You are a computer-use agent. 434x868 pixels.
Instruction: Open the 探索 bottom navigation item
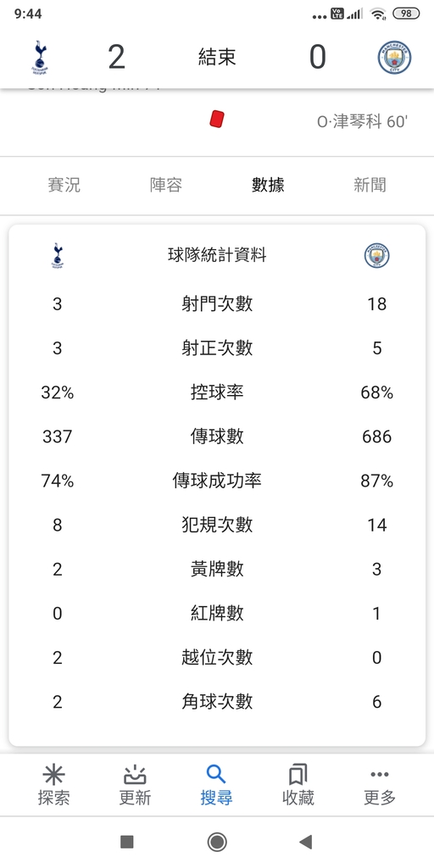click(53, 785)
